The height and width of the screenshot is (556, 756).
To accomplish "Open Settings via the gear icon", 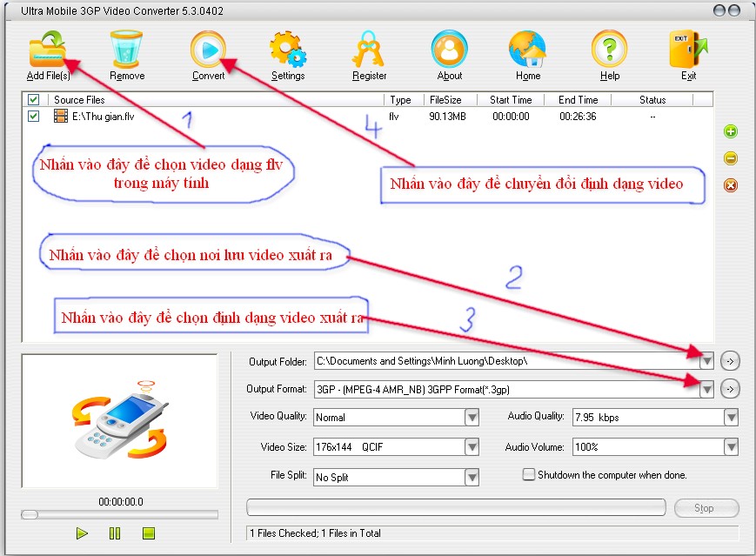I will click(x=288, y=50).
